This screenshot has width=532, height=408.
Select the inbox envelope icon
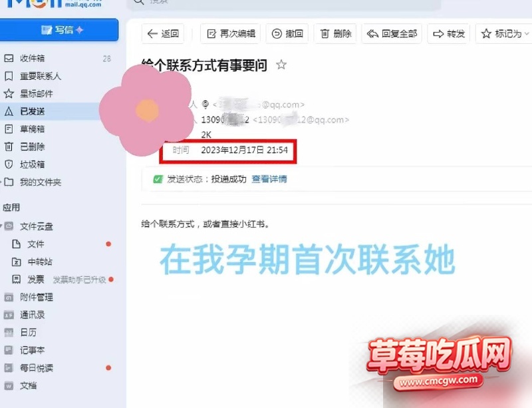coord(9,59)
